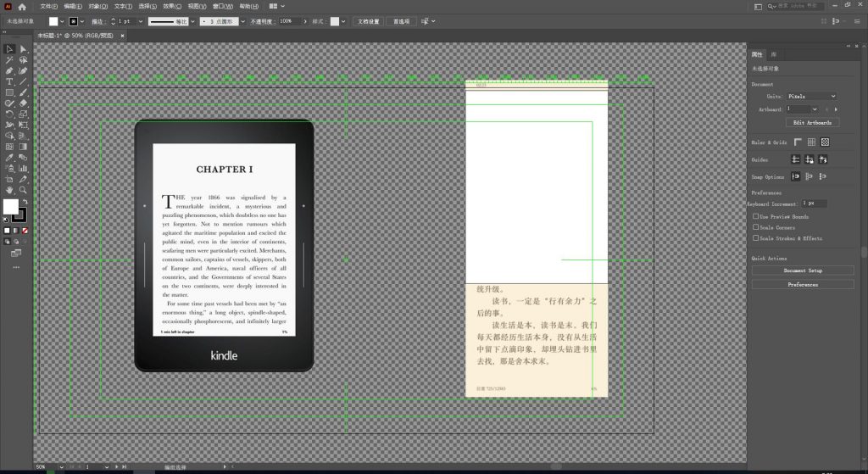Open the variable width profile dropdown
This screenshot has width=868, height=474.
[x=192, y=21]
